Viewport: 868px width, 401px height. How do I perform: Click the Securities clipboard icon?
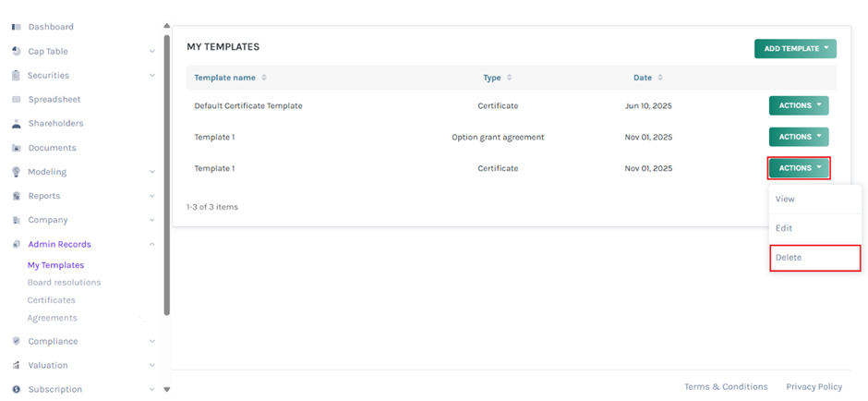[x=17, y=75]
